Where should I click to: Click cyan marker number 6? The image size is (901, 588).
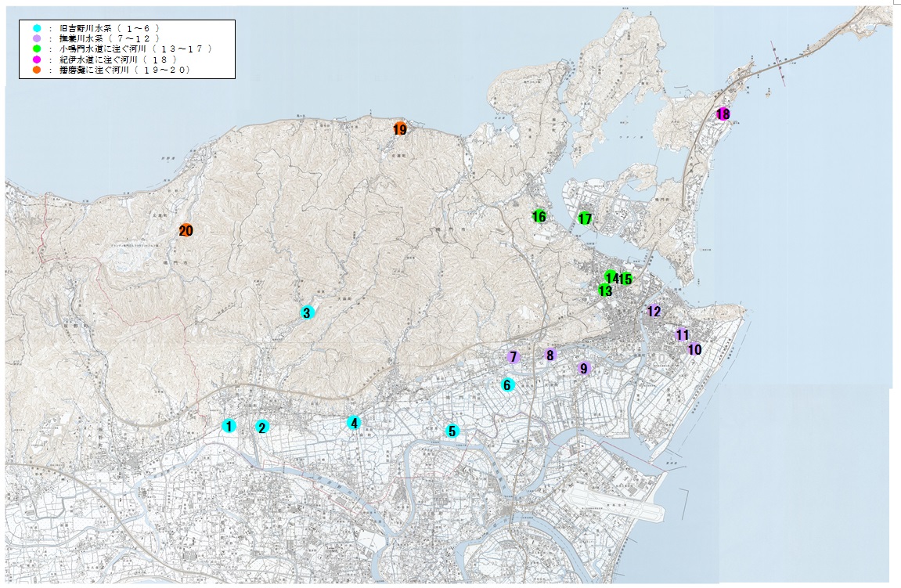(x=507, y=384)
